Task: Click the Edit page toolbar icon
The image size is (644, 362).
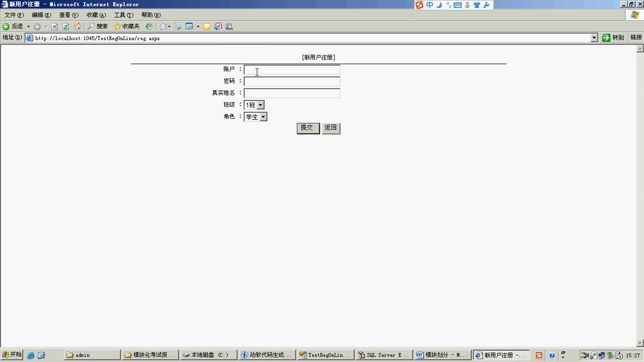Action: pos(190,27)
